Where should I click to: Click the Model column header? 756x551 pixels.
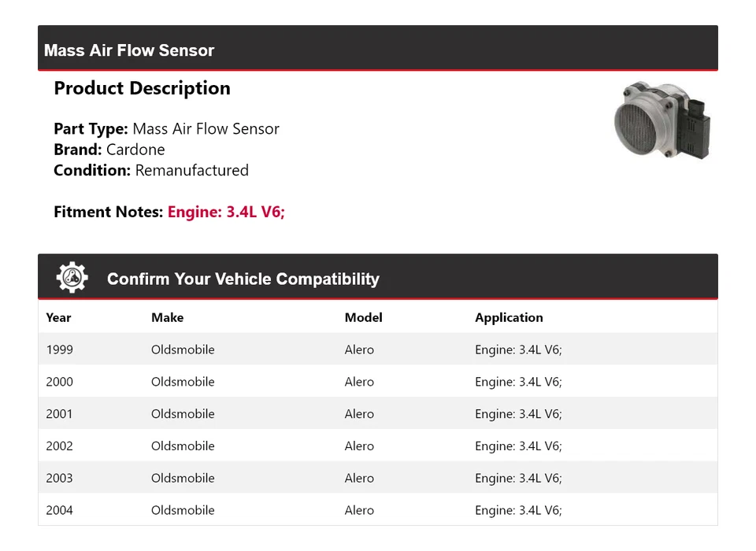click(363, 318)
